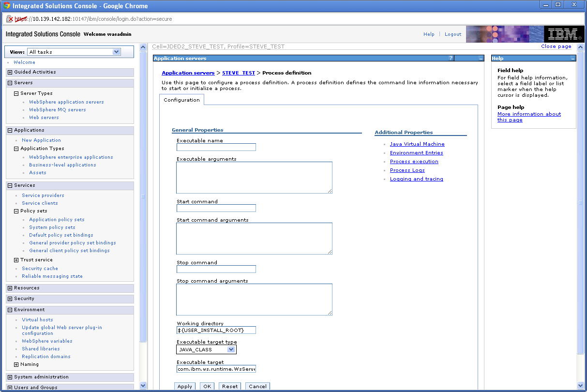Image resolution: width=587 pixels, height=392 pixels.
Task: Open Application policy sets link
Action: coord(57,220)
